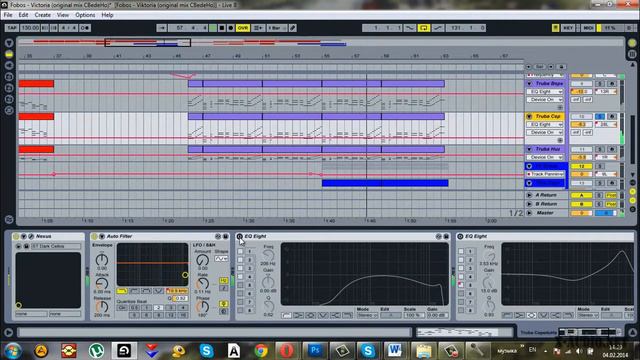Toggle the metronome button

point(85,28)
